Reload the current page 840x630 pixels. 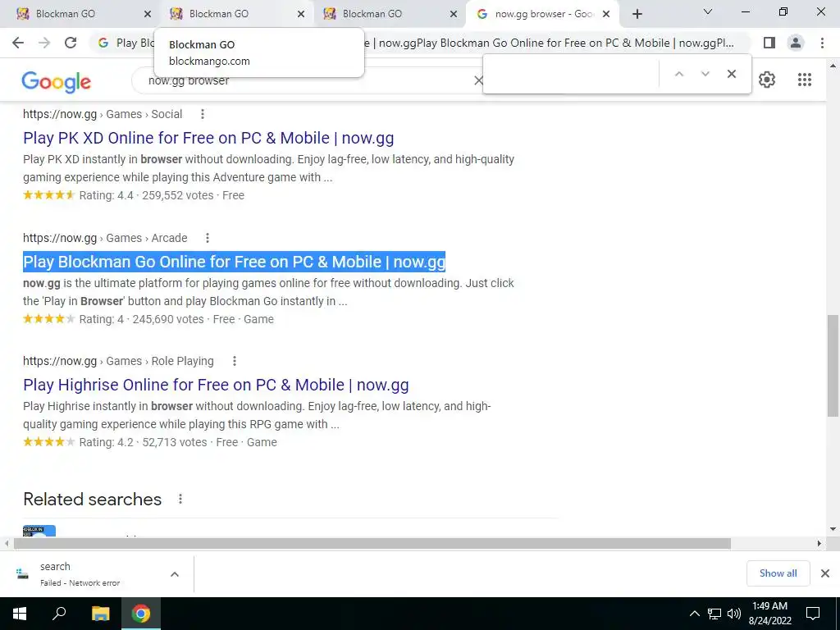[x=71, y=43]
